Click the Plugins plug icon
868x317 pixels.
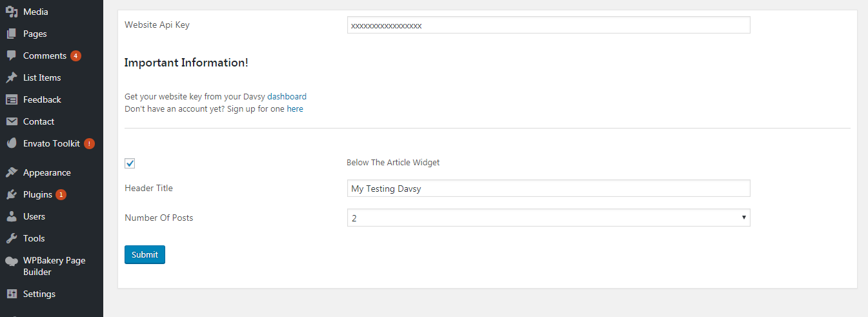coord(11,194)
